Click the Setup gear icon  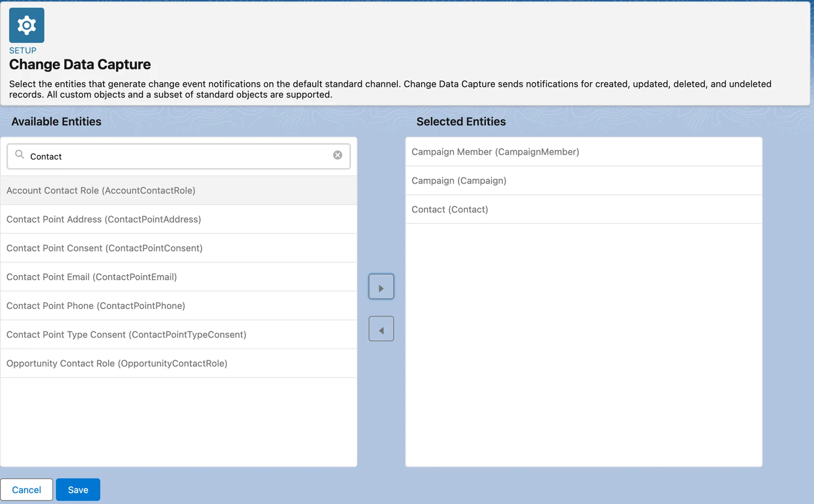(26, 25)
